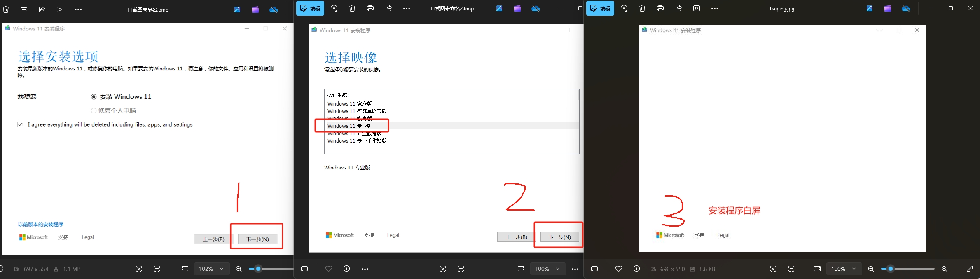The image size is (980, 279).
Task: Click OneDrive icon in TT截图未命名2.bmp window
Action: [536, 8]
